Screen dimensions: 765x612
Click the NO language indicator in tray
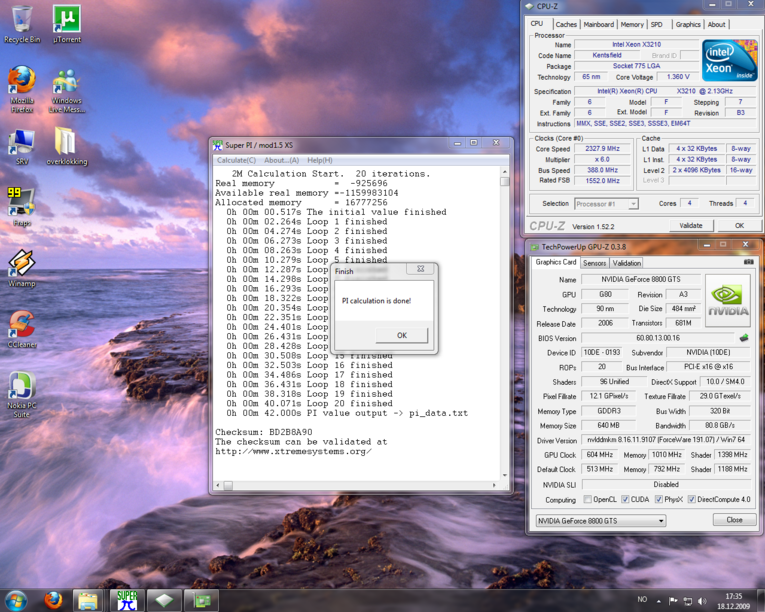tap(642, 599)
